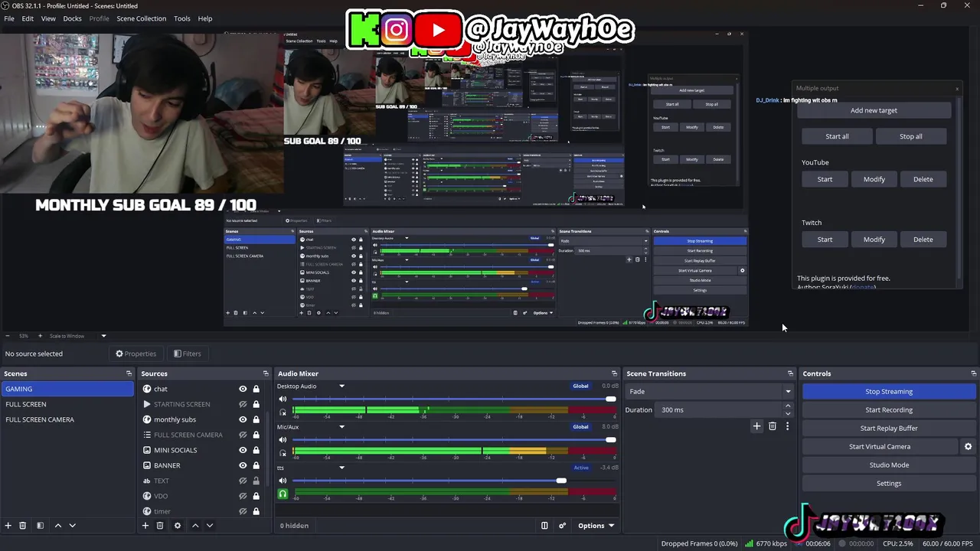The image size is (980, 551).
Task: Open Advanced Audio Properties gears icon
Action: click(x=563, y=526)
